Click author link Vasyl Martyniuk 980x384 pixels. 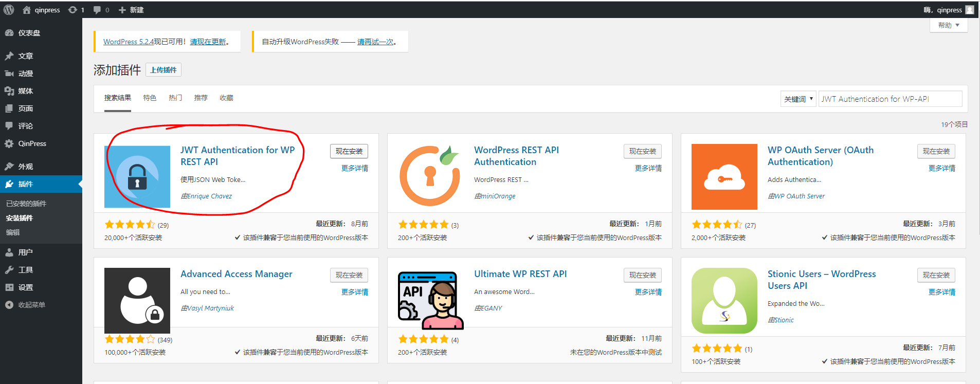click(210, 308)
